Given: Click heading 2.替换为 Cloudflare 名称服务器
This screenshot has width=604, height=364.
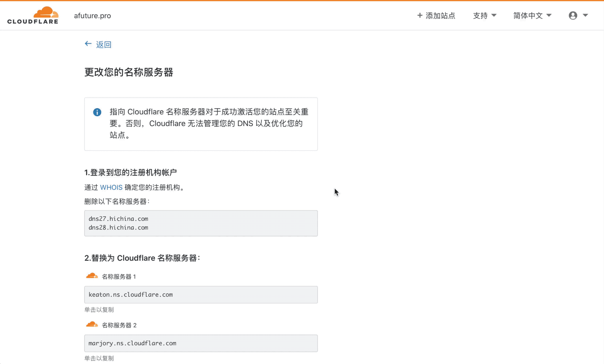Looking at the screenshot, I should click(142, 258).
